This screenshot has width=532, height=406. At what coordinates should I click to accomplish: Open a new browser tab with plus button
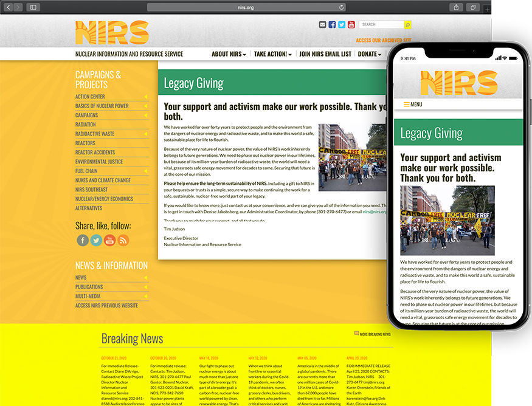click(487, 10)
